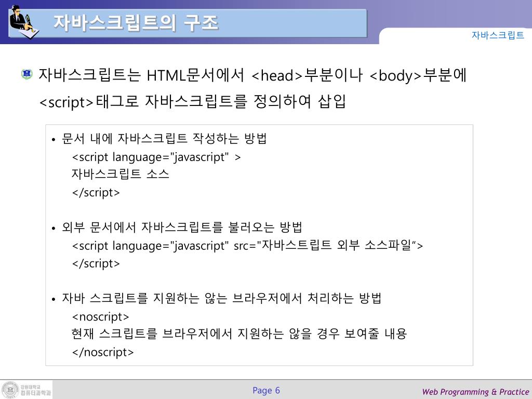532x399 pixels.
Task: Click the 컴퓨터과학과 department text in footer
Action: [x=36, y=393]
